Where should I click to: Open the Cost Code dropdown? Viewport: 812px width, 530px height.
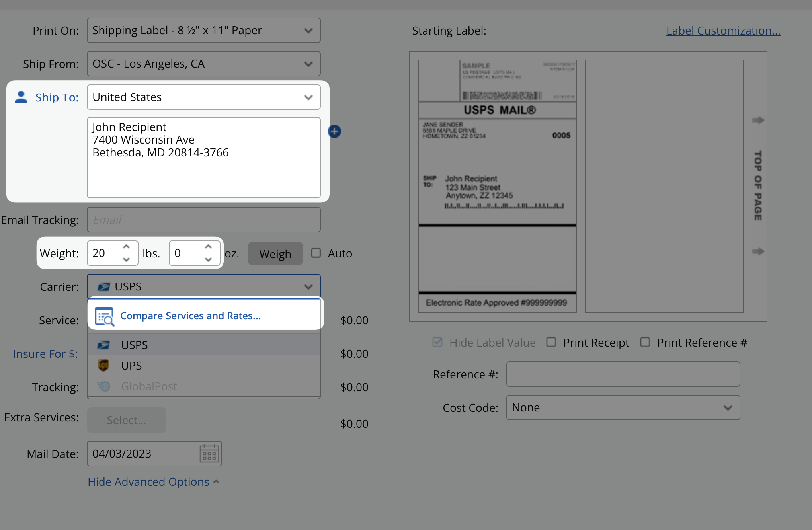point(623,407)
